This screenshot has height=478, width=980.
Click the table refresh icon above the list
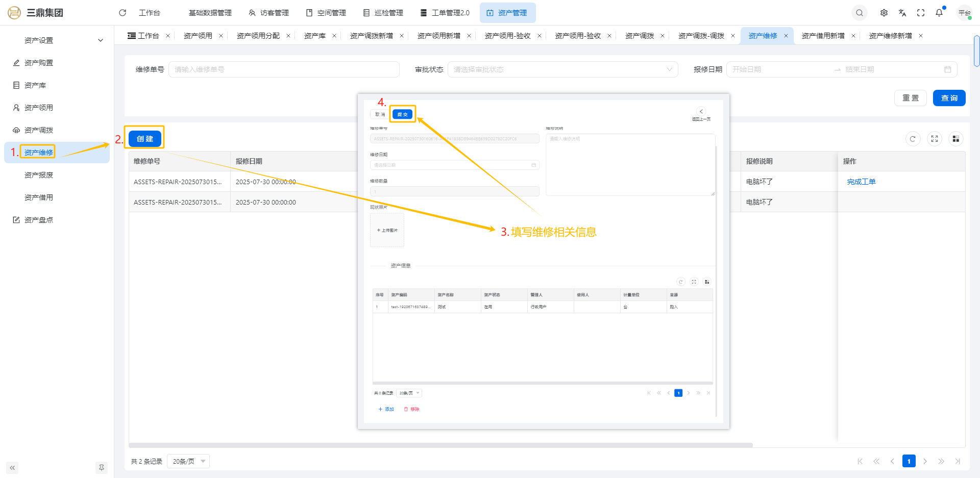[x=913, y=139]
